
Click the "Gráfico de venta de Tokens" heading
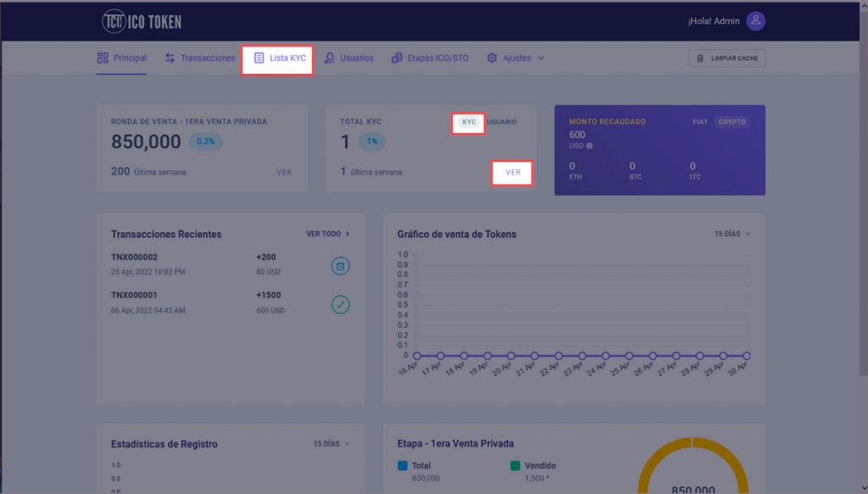[x=457, y=235]
